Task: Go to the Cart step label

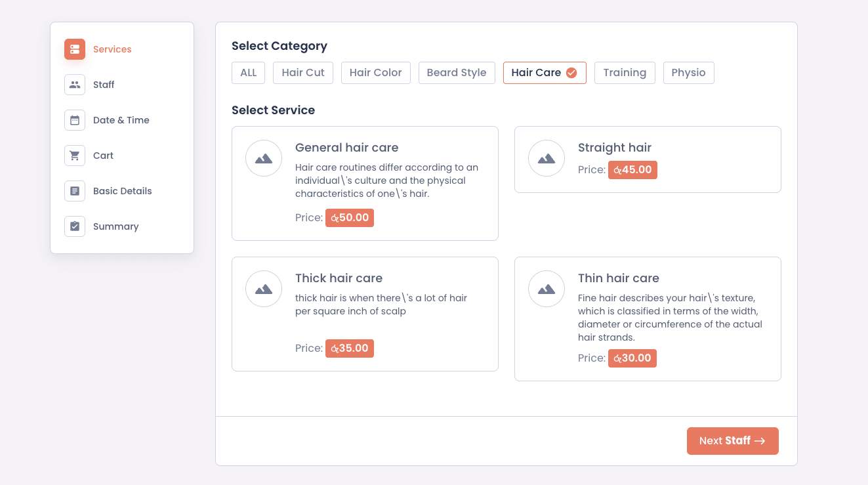Action: pyautogui.click(x=103, y=156)
